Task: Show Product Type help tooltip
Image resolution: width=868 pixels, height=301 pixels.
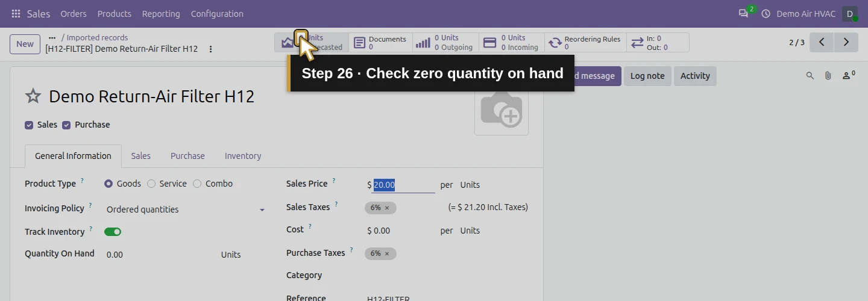Action: pyautogui.click(x=82, y=181)
